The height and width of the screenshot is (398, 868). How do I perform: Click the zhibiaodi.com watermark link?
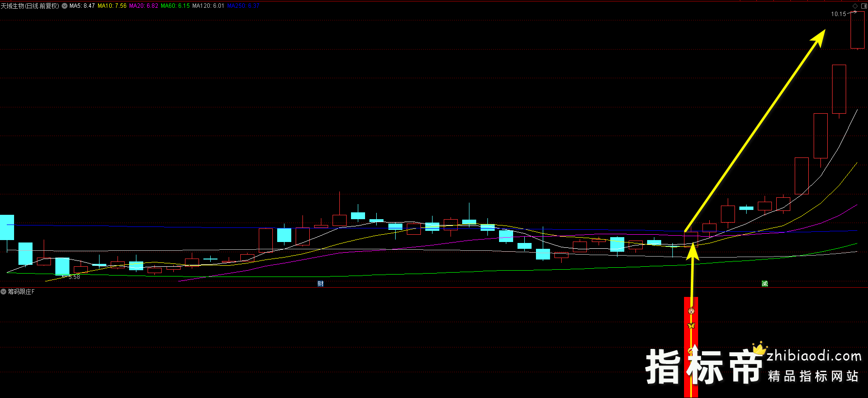click(x=814, y=356)
